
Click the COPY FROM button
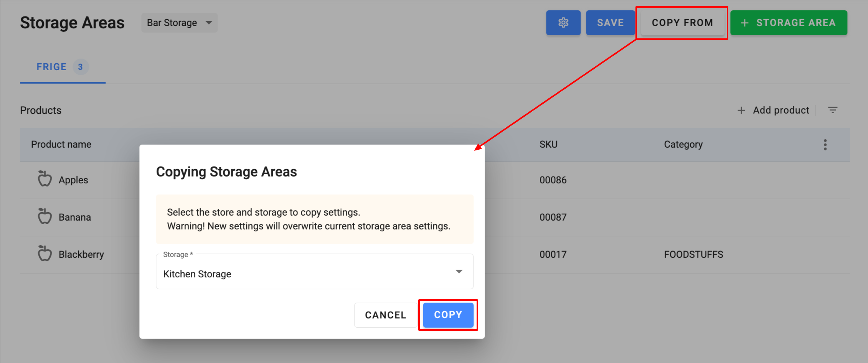(x=682, y=23)
